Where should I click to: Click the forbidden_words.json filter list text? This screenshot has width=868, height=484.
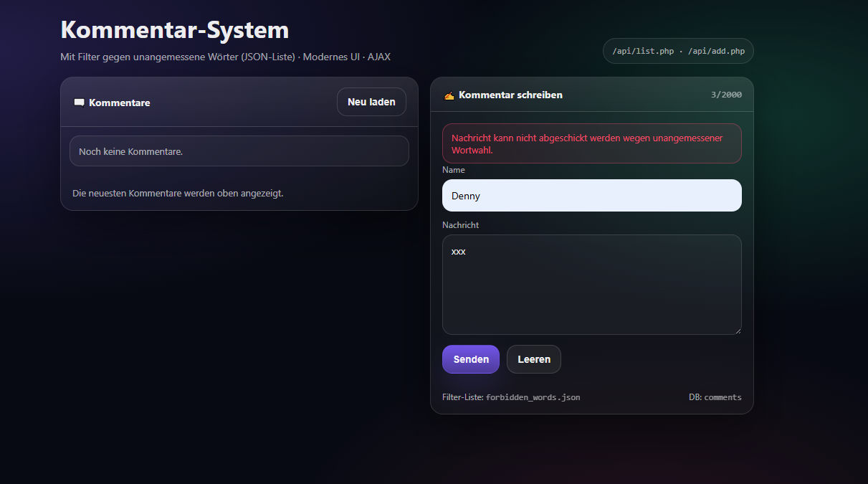[x=533, y=397]
